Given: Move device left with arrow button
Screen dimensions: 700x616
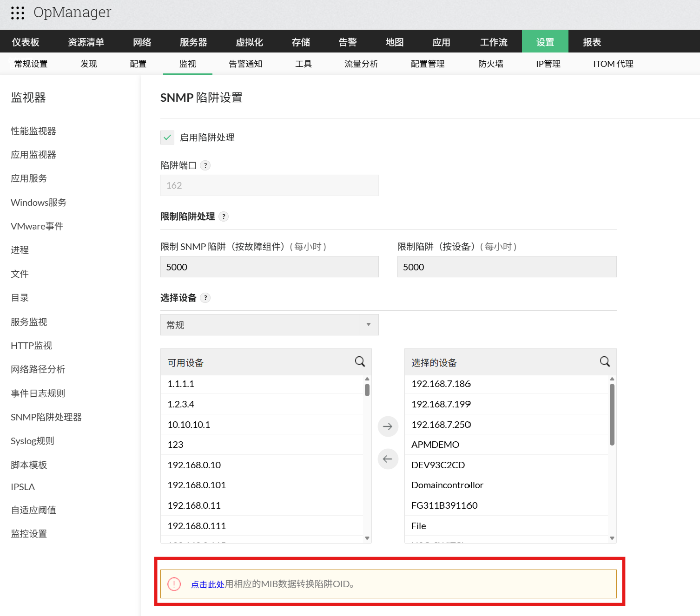Looking at the screenshot, I should 388,459.
